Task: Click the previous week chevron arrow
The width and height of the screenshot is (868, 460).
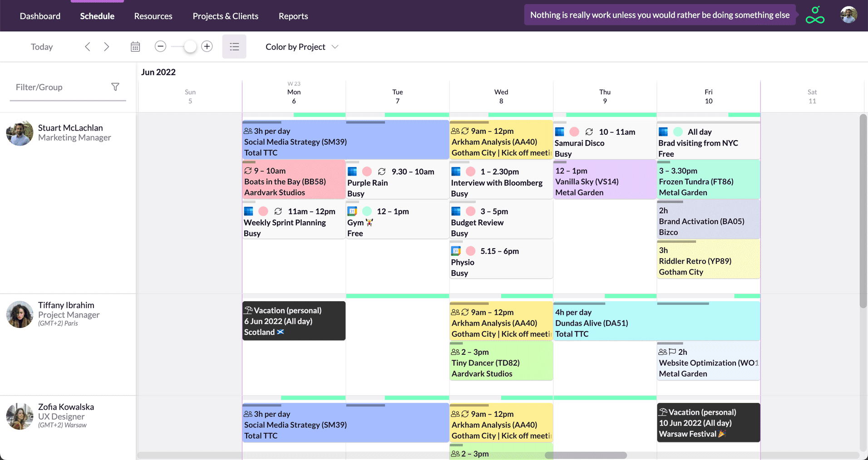Action: coord(87,46)
